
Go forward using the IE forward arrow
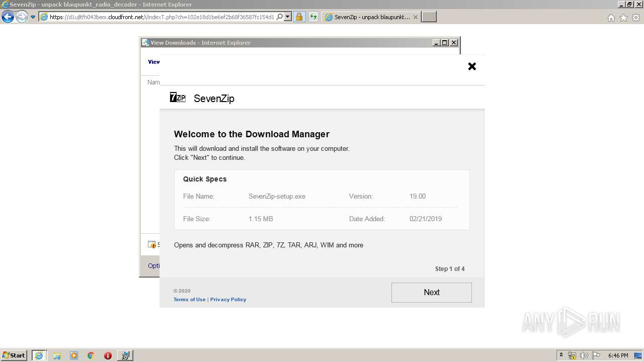[22, 17]
